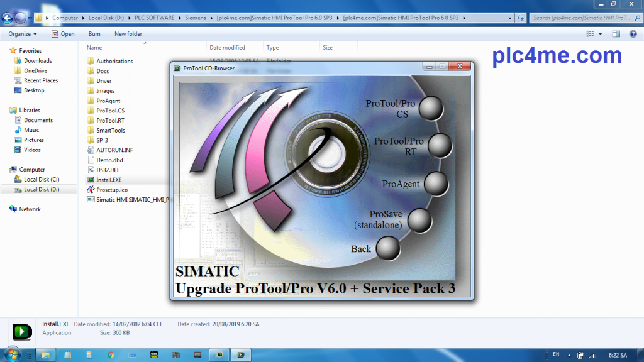Click the ProSave standalone sphere button

coord(420,221)
